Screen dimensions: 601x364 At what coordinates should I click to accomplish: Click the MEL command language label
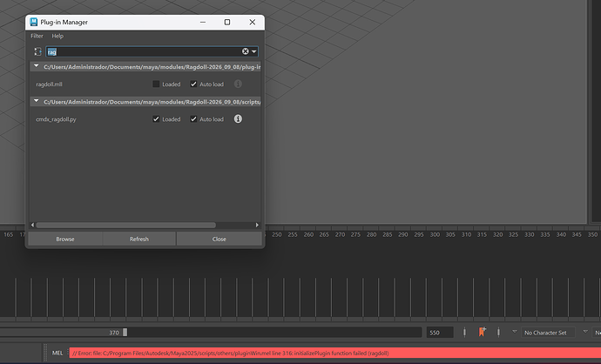[x=57, y=353]
